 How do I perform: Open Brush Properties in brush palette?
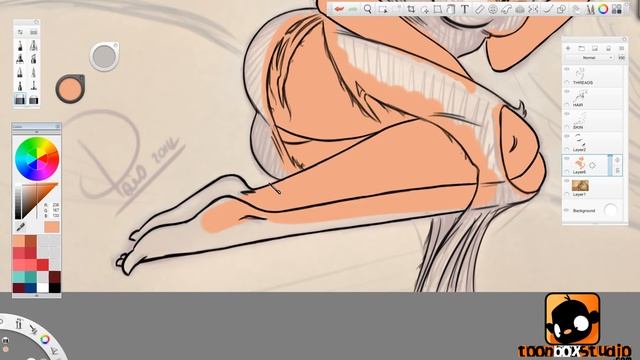20,32
